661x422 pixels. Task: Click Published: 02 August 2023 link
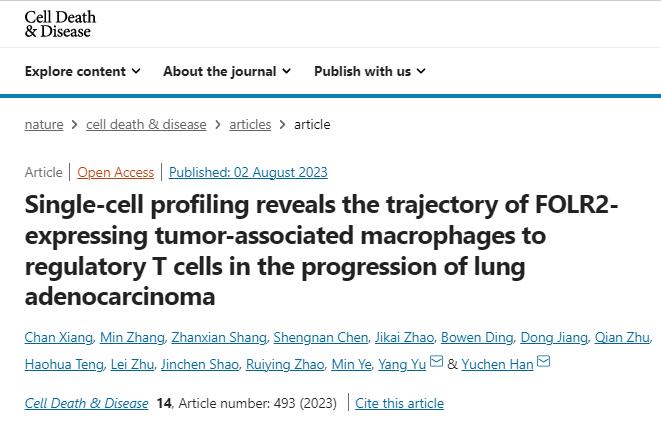[x=248, y=172]
